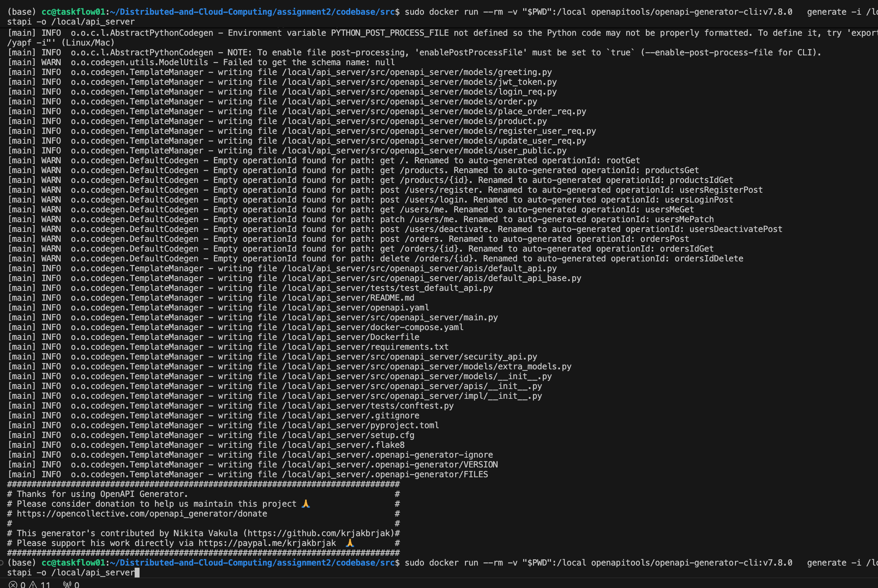The height and width of the screenshot is (588, 878).
Task: Open the opencollective.com donate URL
Action: pyautogui.click(x=142, y=513)
